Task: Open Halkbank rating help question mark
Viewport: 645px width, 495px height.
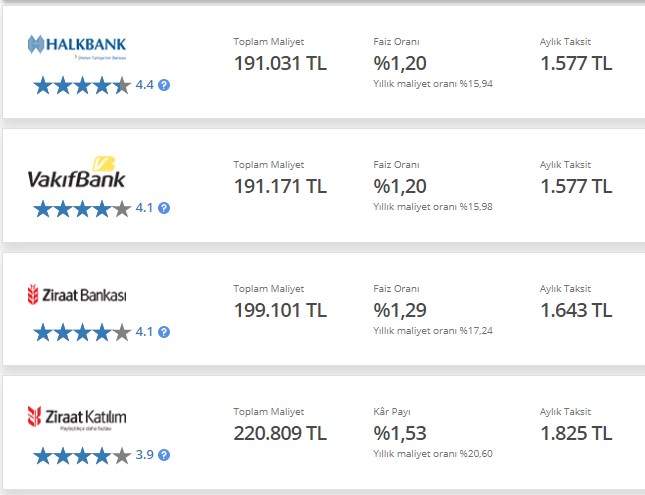Action: (164, 85)
